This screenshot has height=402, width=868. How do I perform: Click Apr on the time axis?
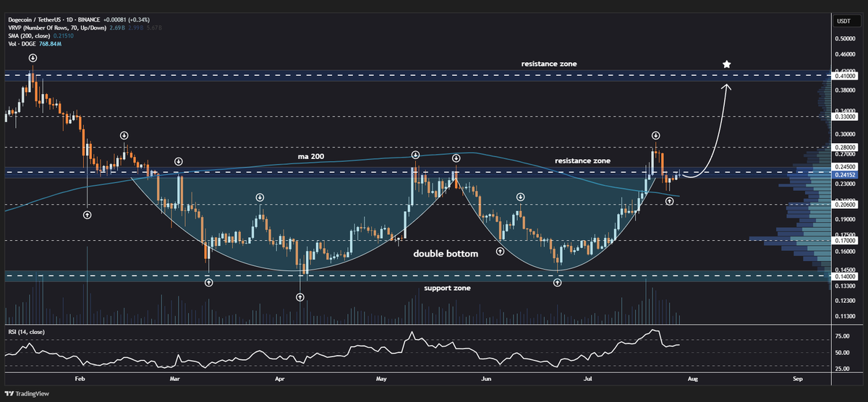(279, 377)
